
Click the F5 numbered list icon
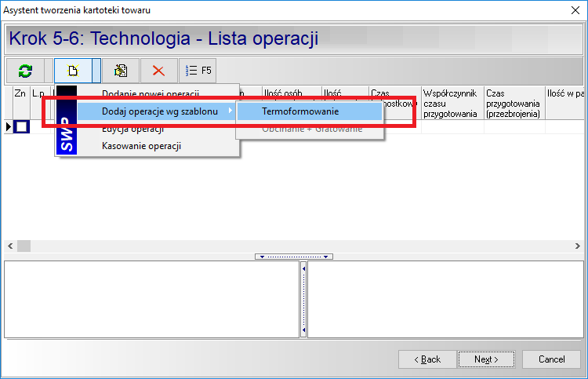point(198,71)
